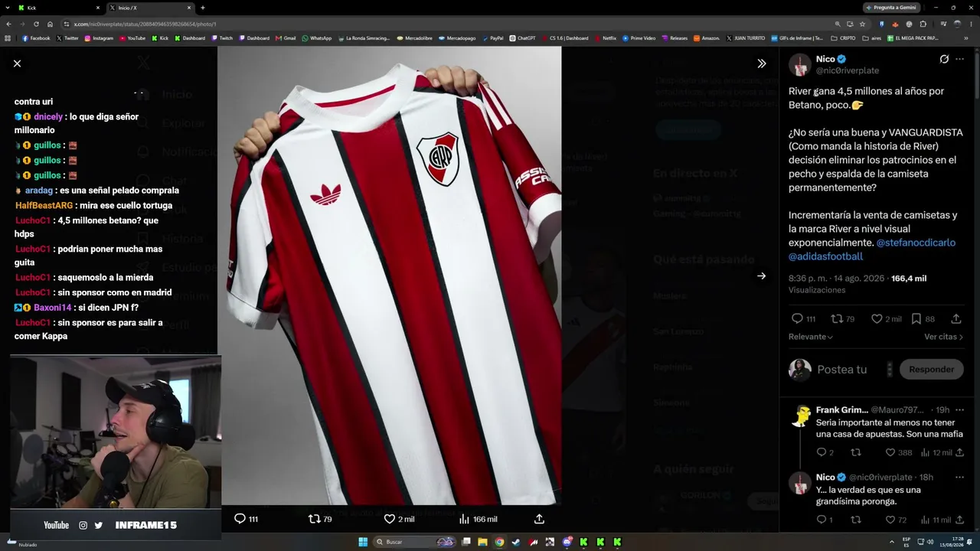Open more options on Frank Grim's reply

pos(959,410)
